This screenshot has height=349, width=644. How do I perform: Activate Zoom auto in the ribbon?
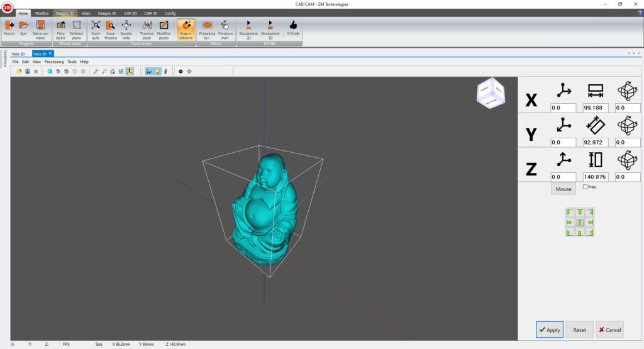pos(96,30)
